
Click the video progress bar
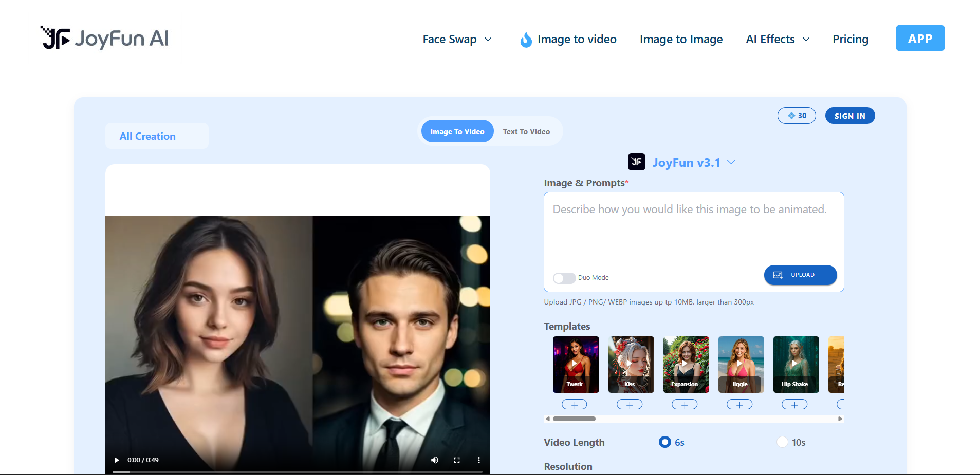(298, 471)
